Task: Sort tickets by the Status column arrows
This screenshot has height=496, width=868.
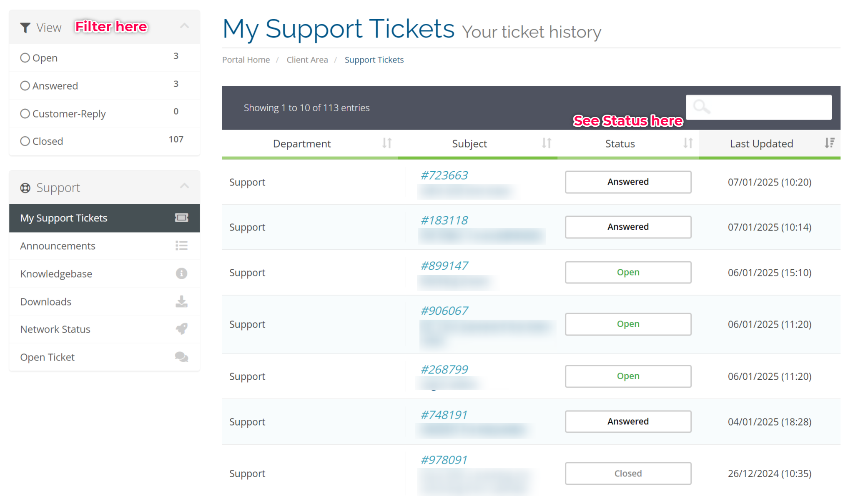Action: pos(688,143)
